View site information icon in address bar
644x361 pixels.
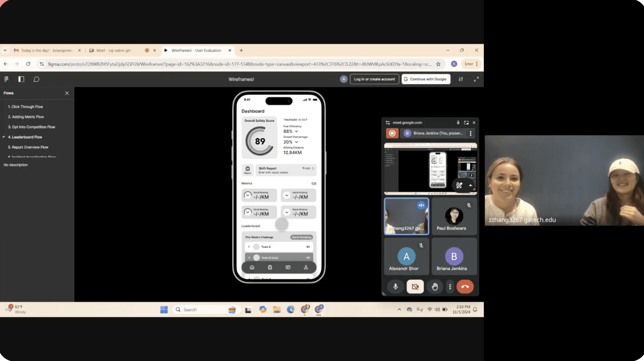pos(42,64)
